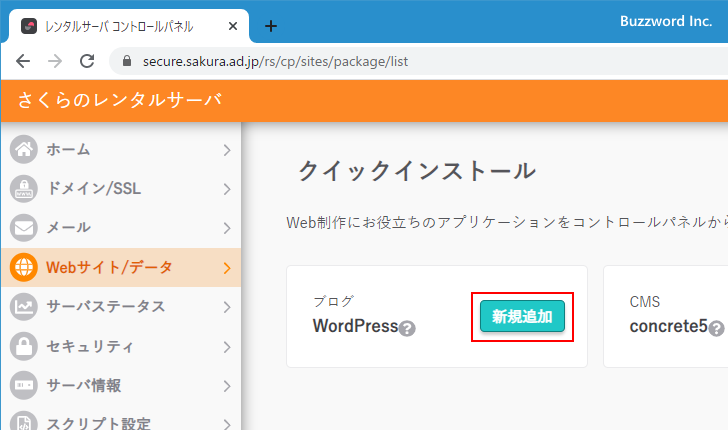Click the concrete5 card title
The height and width of the screenshot is (430, 728).
coord(669,326)
